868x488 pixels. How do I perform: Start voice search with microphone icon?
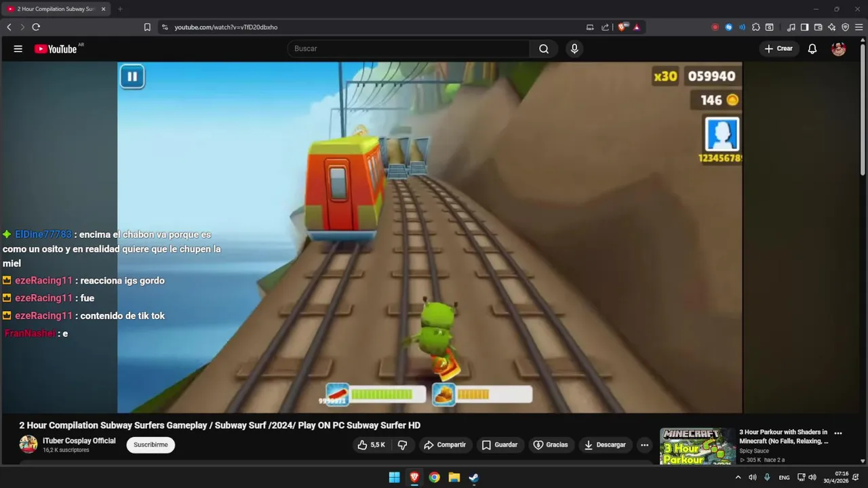[574, 49]
